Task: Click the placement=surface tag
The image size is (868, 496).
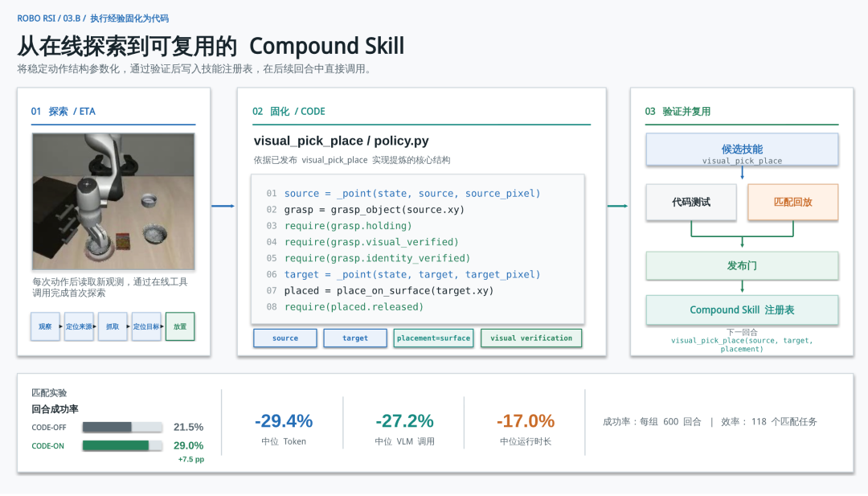Action: [433, 338]
